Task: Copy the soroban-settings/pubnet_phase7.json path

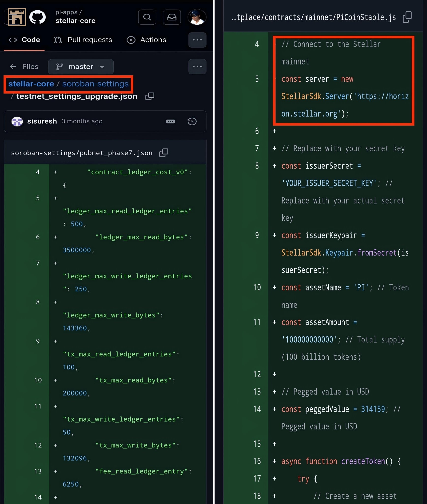Action: tap(164, 153)
